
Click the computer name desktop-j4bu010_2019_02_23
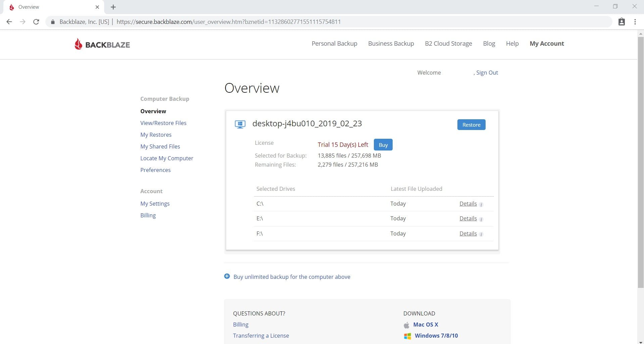307,124
